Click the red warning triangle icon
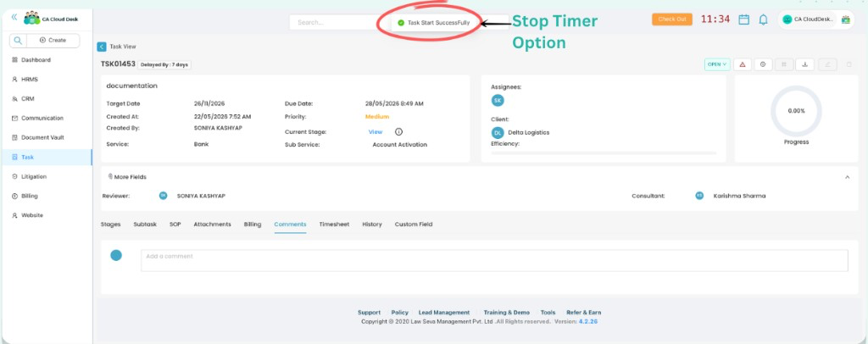The image size is (868, 344). pos(743,64)
